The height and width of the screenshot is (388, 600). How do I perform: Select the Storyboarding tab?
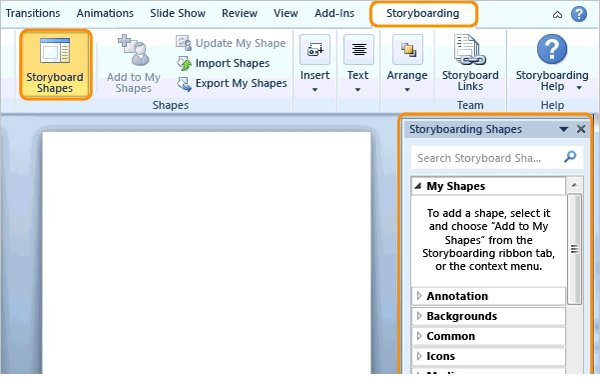coord(423,13)
